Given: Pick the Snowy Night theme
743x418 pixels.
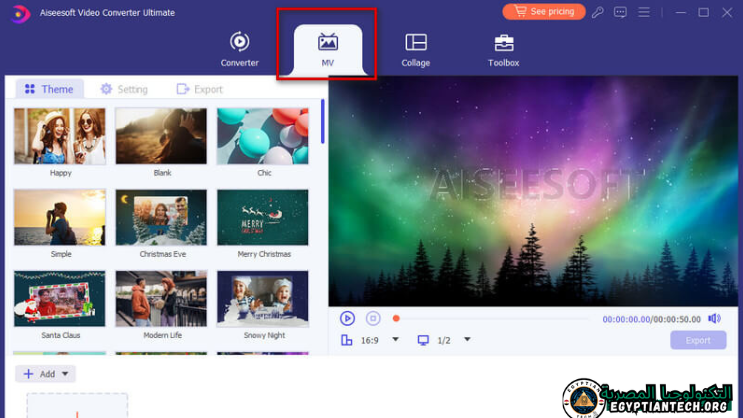Looking at the screenshot, I should pyautogui.click(x=262, y=298).
